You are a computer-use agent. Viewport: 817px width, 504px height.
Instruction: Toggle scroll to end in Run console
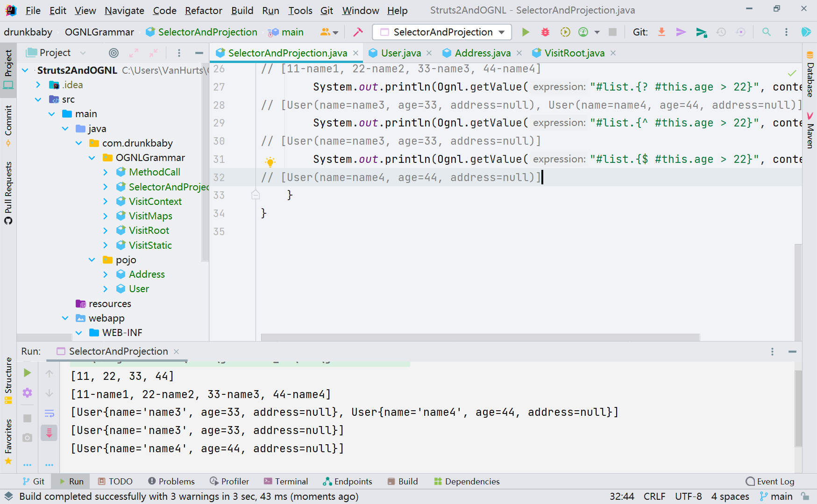coord(49,433)
